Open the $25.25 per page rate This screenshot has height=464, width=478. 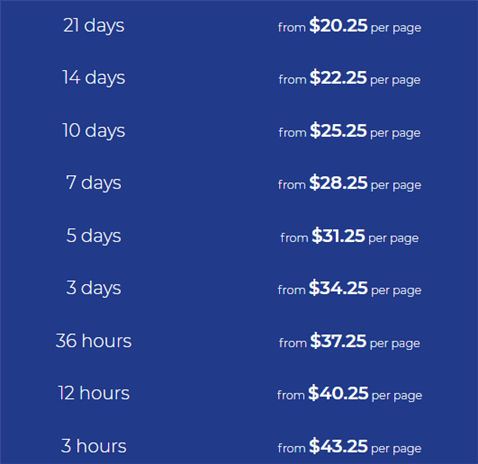click(350, 131)
